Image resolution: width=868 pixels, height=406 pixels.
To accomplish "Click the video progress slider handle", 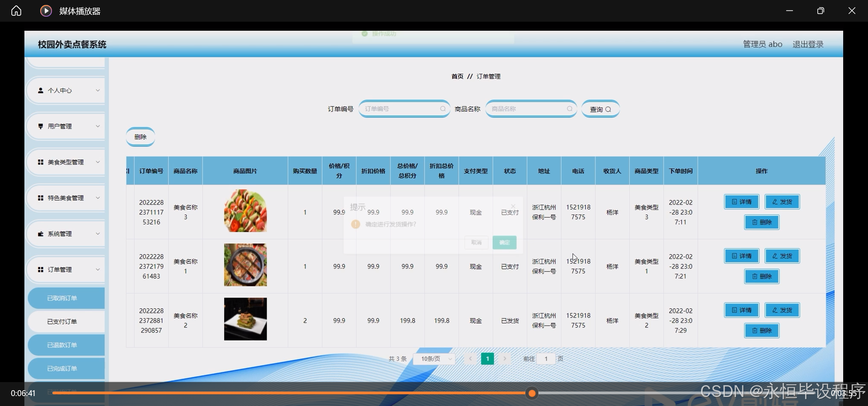I will (532, 393).
